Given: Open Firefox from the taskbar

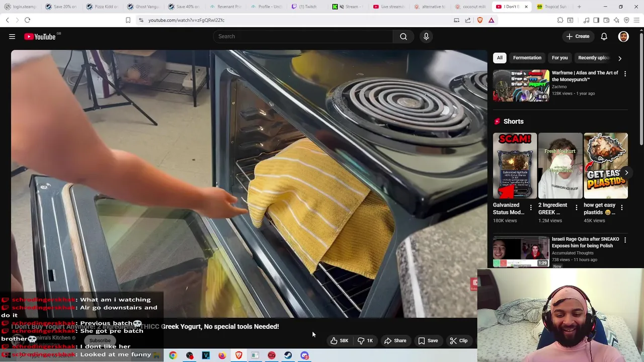Looking at the screenshot, I should 222,355.
